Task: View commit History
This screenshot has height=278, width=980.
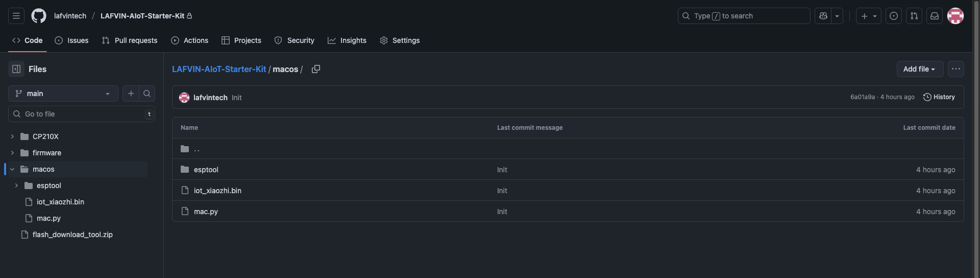Action: tap(939, 97)
